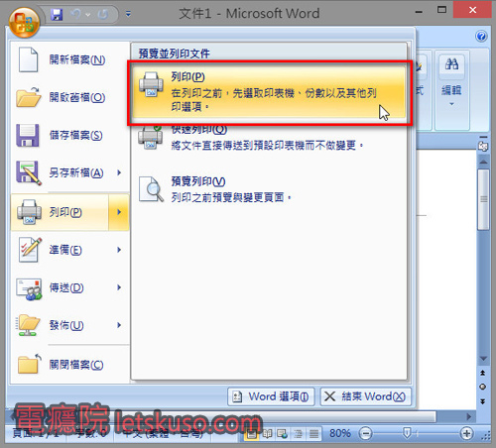496x448 pixels.
Task: Click the vertical scrollbar up arrow
Action: (x=483, y=162)
